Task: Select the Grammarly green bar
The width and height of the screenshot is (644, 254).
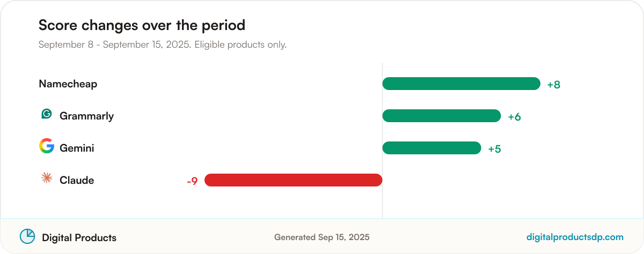Action: (441, 116)
